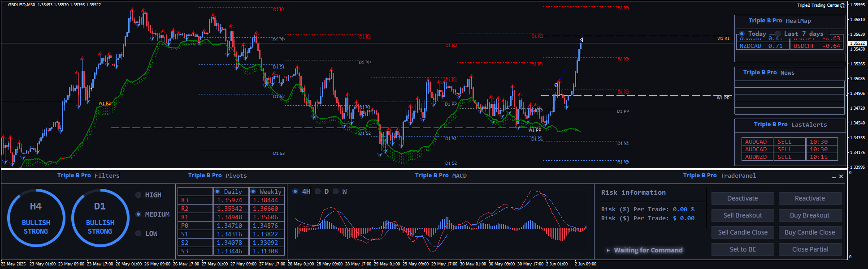Click the H4 bullish strength gauge
The height and width of the screenshot is (269, 868).
36,218
